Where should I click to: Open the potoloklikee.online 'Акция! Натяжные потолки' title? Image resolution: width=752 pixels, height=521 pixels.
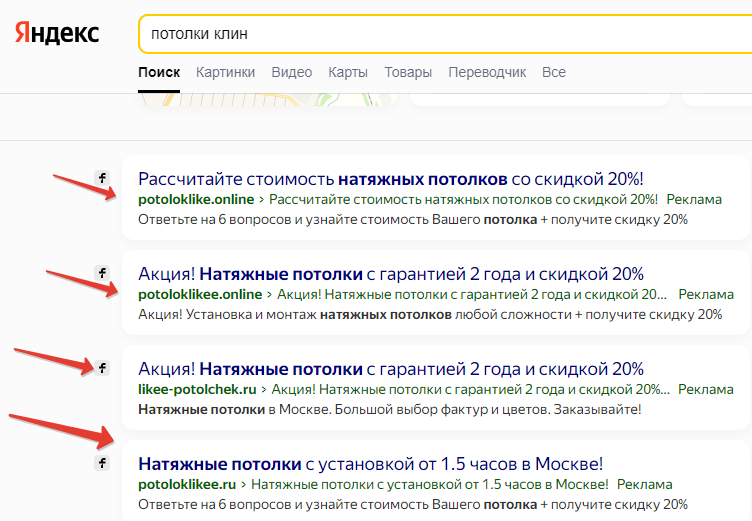pos(390,274)
